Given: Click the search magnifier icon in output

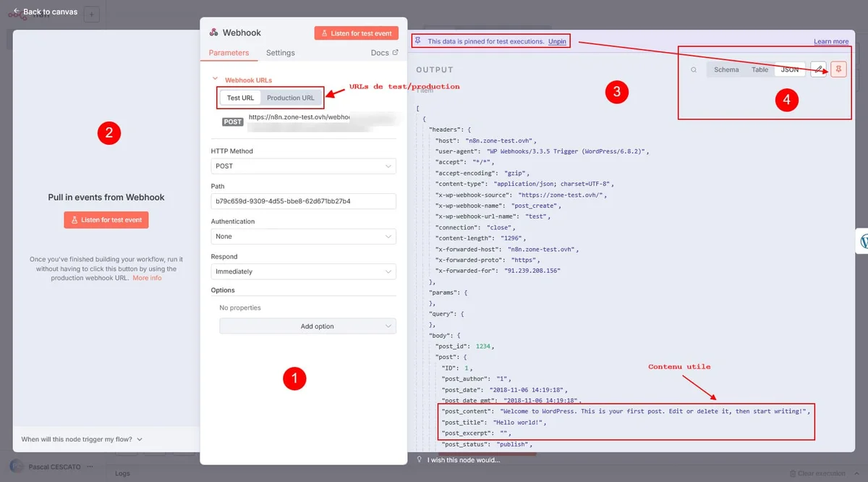Looking at the screenshot, I should [x=694, y=70].
